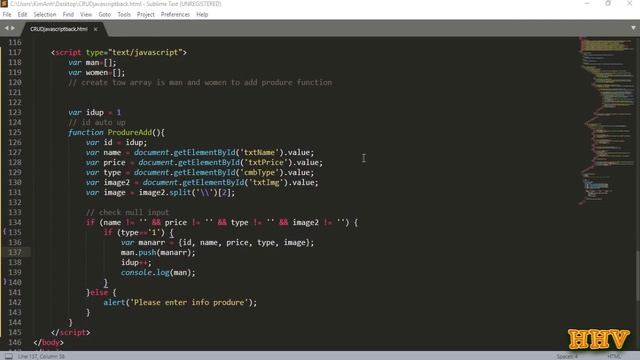Image resolution: width=640 pixels, height=360 pixels.
Task: Click the Line 137 column status text
Action: 41,356
